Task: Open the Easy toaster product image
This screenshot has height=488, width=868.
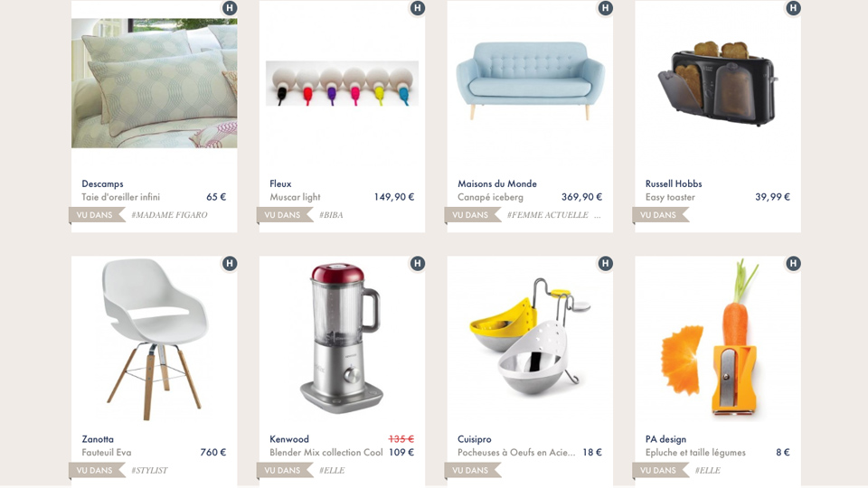Action: 717,83
